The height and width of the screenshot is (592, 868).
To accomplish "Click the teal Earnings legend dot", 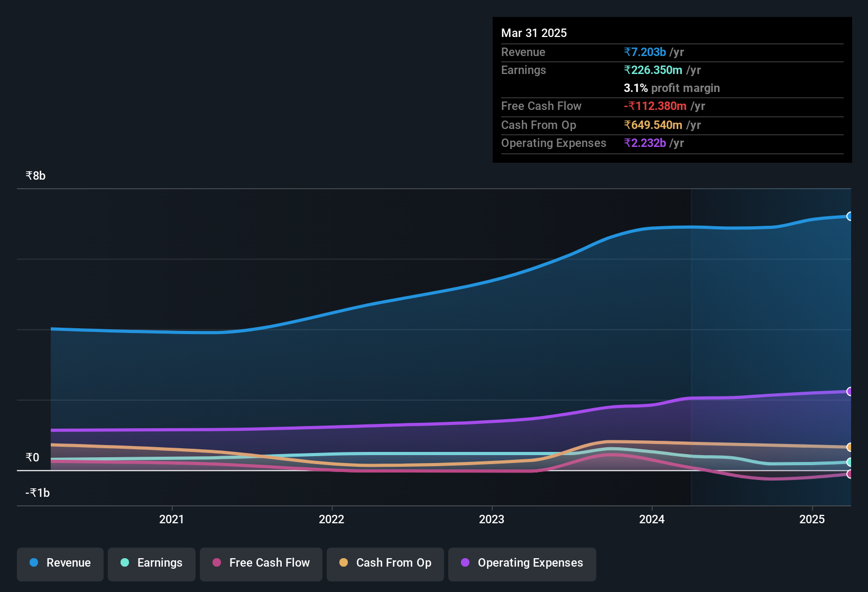I will pos(125,562).
